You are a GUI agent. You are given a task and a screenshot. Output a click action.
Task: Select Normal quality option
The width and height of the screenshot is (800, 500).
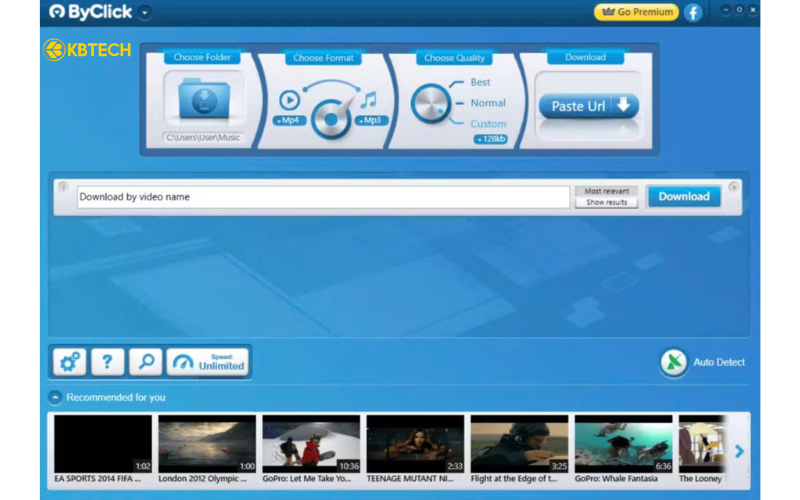point(488,103)
